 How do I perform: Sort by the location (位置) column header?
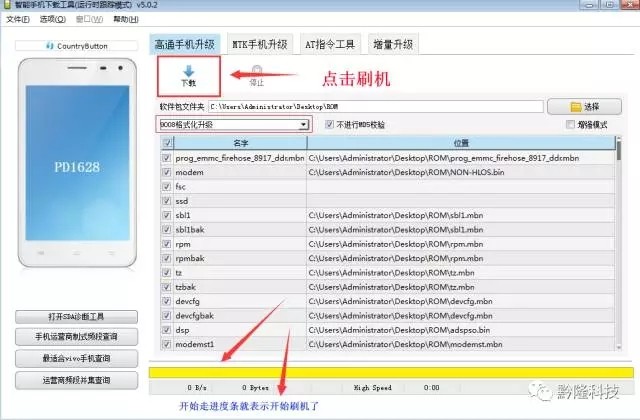click(x=461, y=143)
